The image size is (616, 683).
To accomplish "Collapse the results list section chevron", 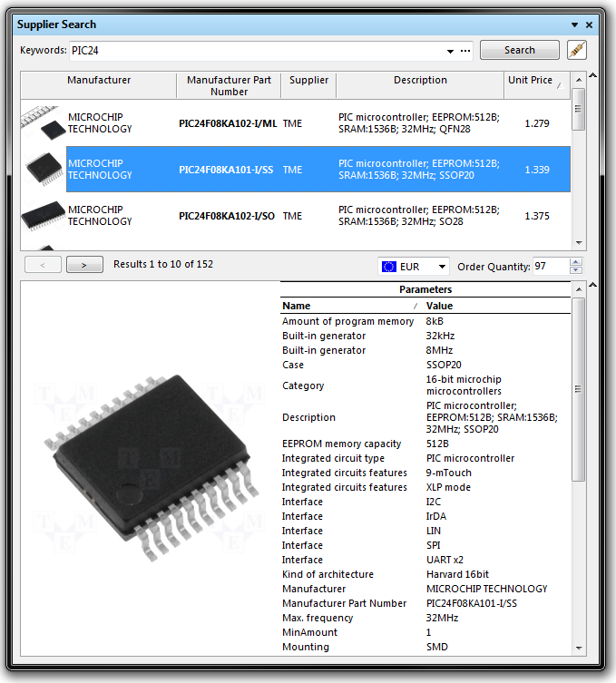I will pyautogui.click(x=593, y=75).
